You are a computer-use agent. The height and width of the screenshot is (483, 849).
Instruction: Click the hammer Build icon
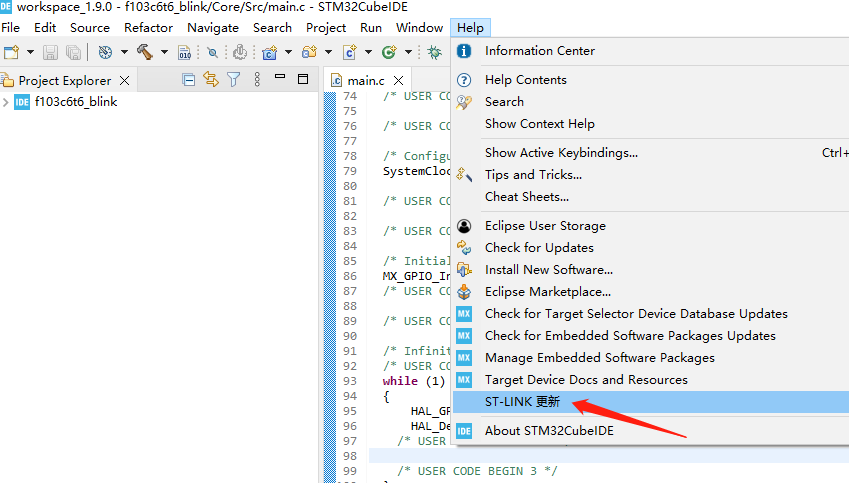pos(145,52)
